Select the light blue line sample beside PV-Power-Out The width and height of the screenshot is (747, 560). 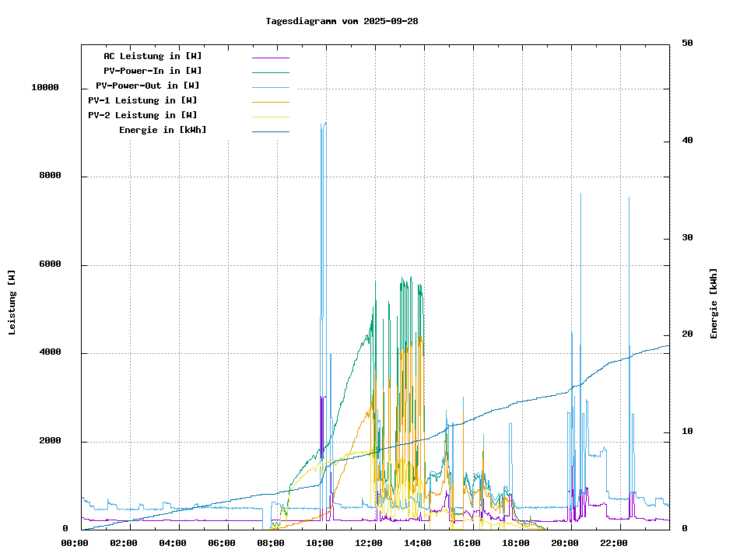pos(270,87)
